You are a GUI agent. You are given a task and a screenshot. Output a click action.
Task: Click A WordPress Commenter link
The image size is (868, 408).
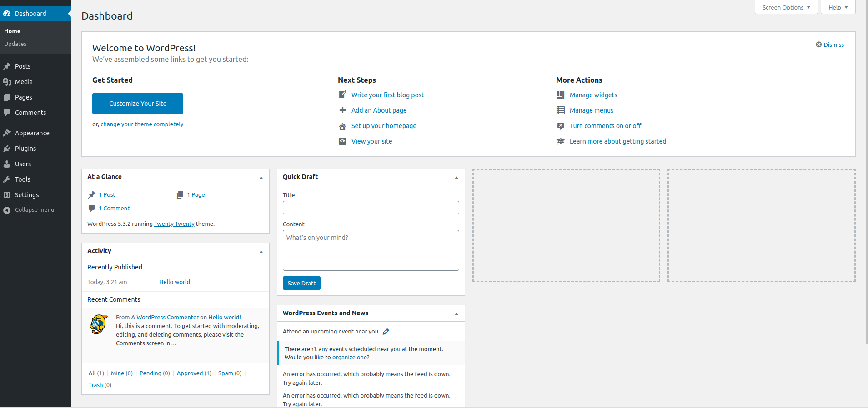165,318
